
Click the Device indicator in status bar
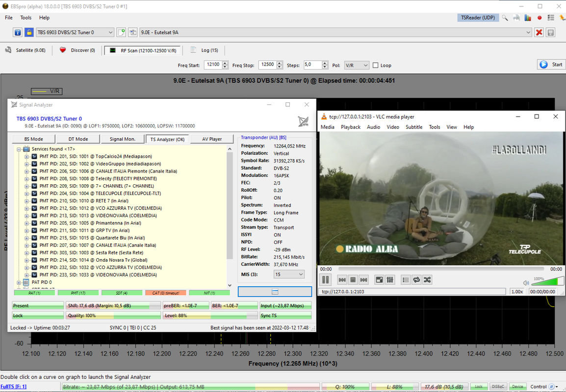coord(517,387)
